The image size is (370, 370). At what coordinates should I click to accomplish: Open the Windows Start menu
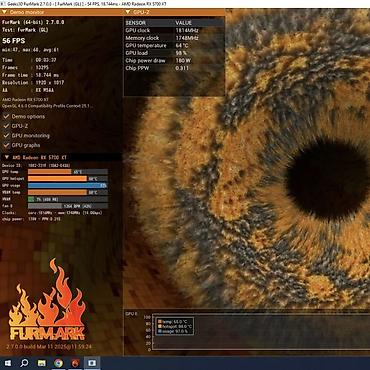pyautogui.click(x=7, y=363)
